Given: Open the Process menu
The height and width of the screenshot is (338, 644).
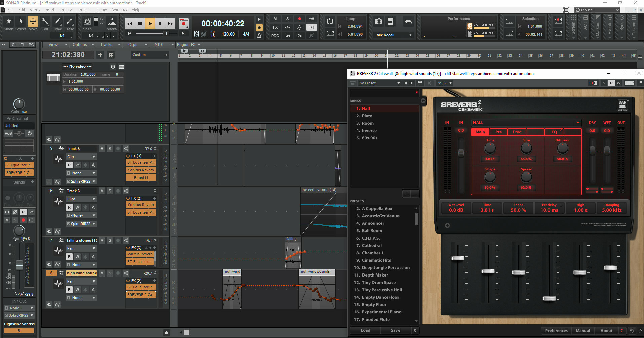Looking at the screenshot, I should tap(66, 10).
